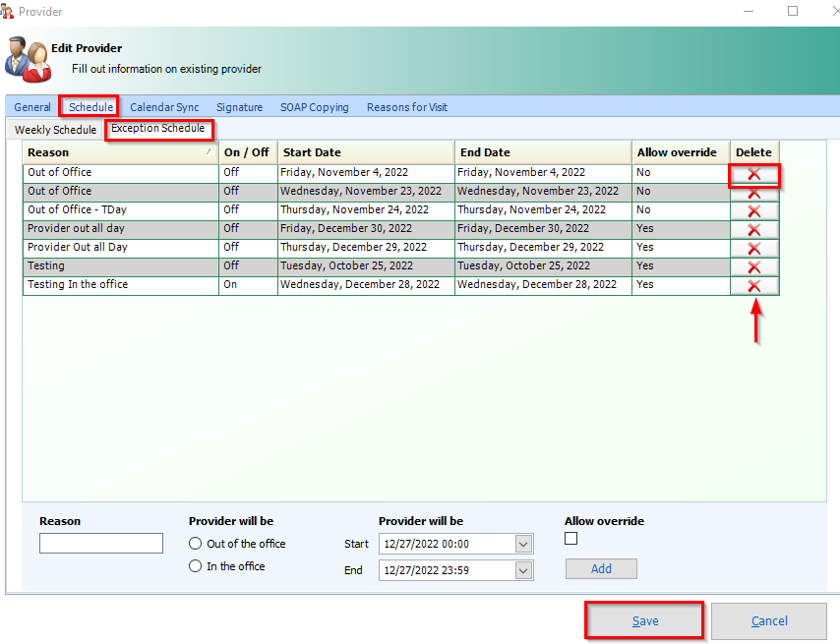Delete the Out of Office - TDay exception

tap(754, 211)
